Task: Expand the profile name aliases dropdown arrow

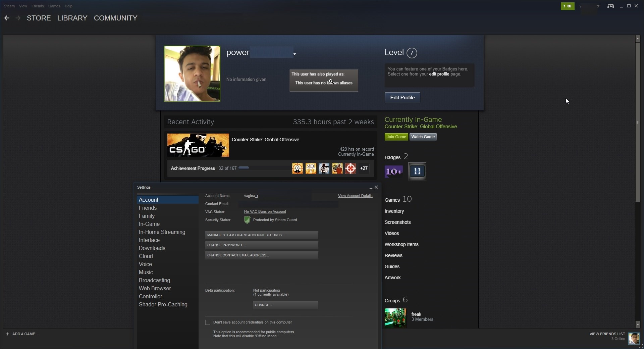Action: (x=294, y=54)
